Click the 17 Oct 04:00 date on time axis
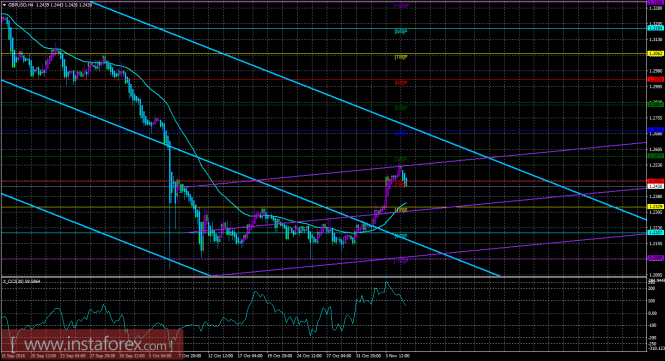This screenshot has width=665, height=361. pos(250,356)
